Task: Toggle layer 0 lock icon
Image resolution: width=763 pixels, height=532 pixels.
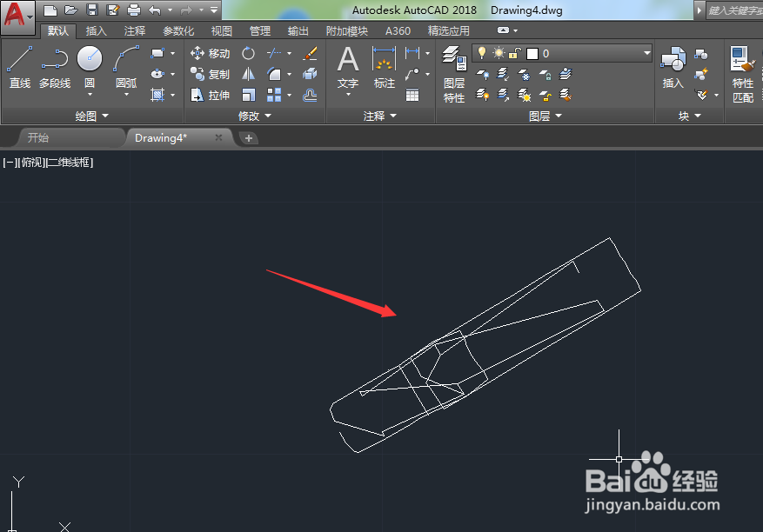Action: pos(515,53)
